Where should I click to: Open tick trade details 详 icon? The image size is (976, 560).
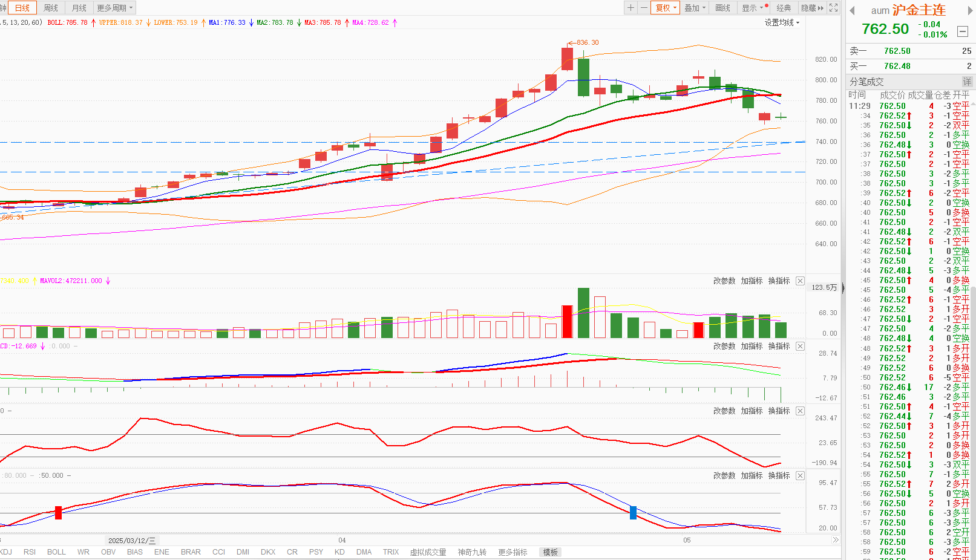967,82
